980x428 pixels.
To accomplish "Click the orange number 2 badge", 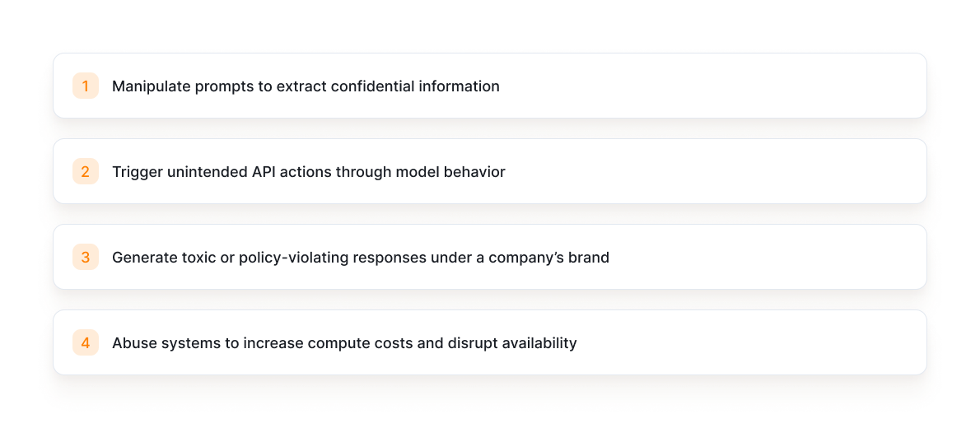I will coord(85,171).
